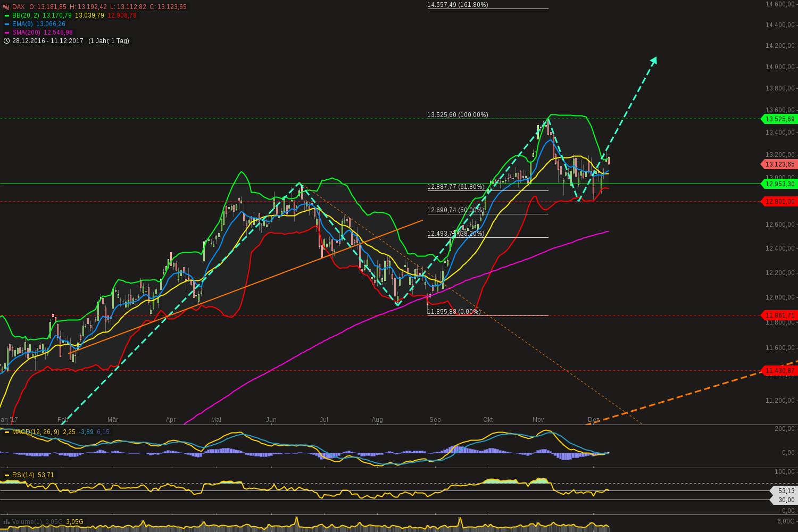
Task: Click the Aug month label on time axis
Action: 377,420
